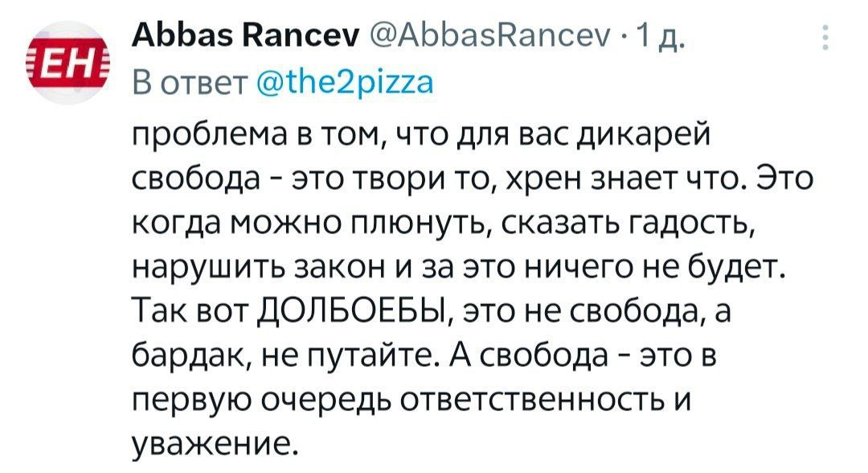Click the word "дикарей" in the first line

643,135
